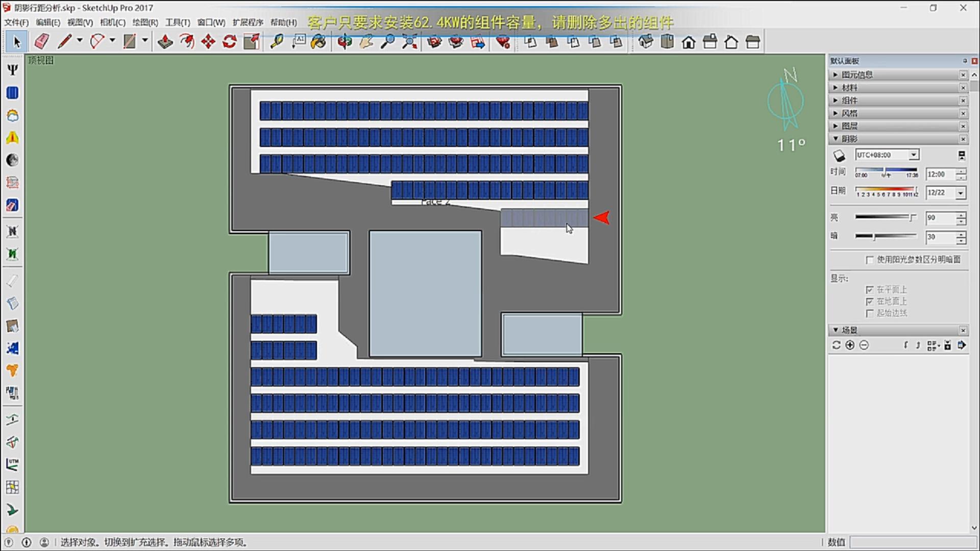980x551 pixels.
Task: Pick the Tape Measure tool
Action: point(277,42)
